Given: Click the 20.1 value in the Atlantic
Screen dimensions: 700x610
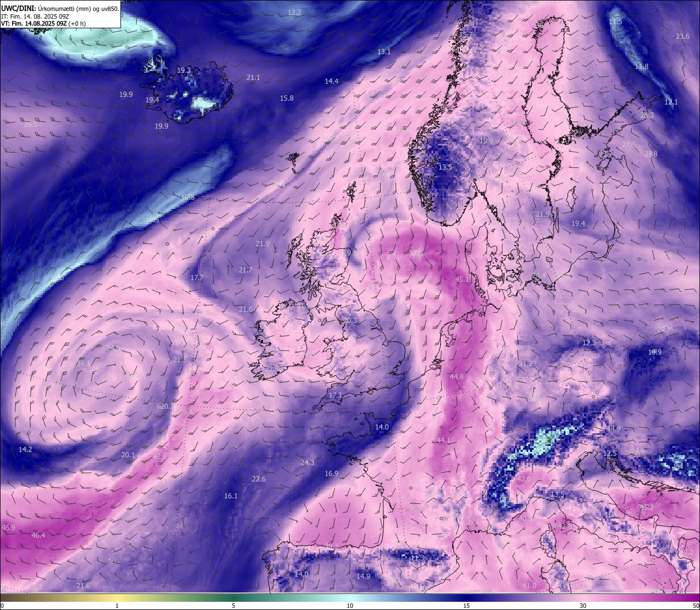Looking at the screenshot, I should (x=127, y=455).
